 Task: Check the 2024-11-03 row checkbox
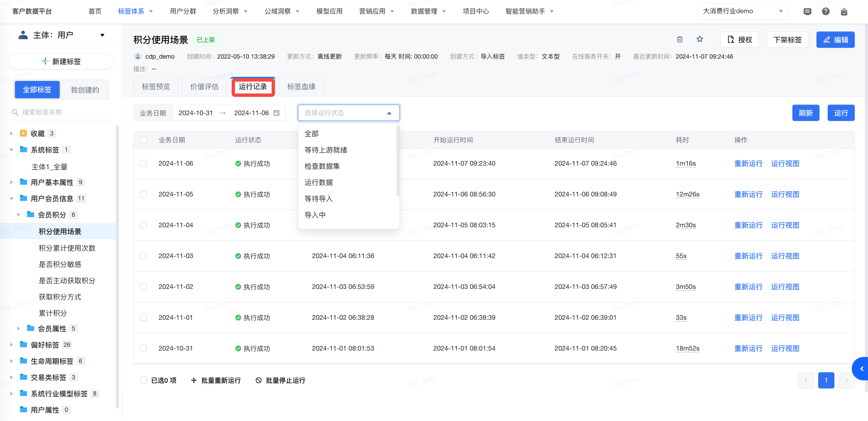tap(143, 256)
